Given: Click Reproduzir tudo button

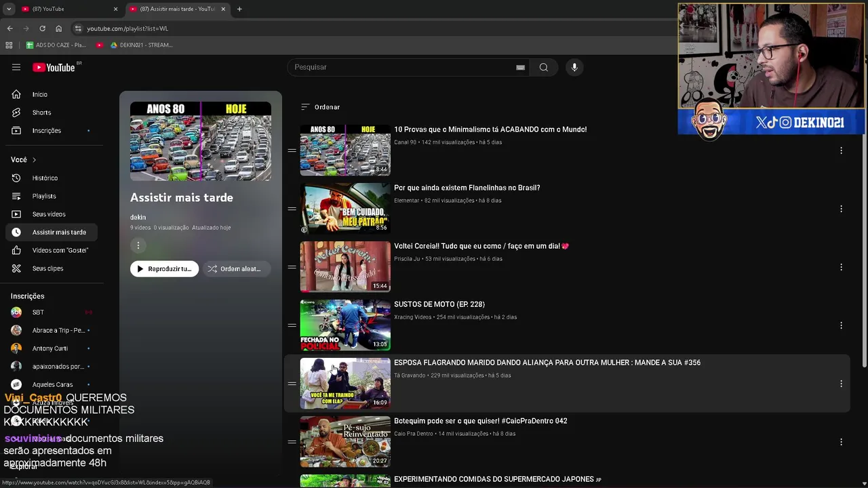Looking at the screenshot, I should [164, 269].
